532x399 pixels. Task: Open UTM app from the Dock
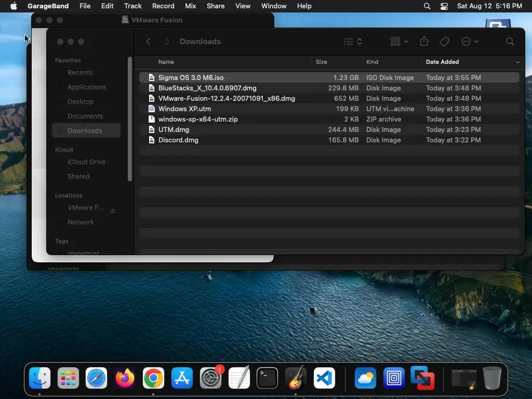pyautogui.click(x=394, y=378)
